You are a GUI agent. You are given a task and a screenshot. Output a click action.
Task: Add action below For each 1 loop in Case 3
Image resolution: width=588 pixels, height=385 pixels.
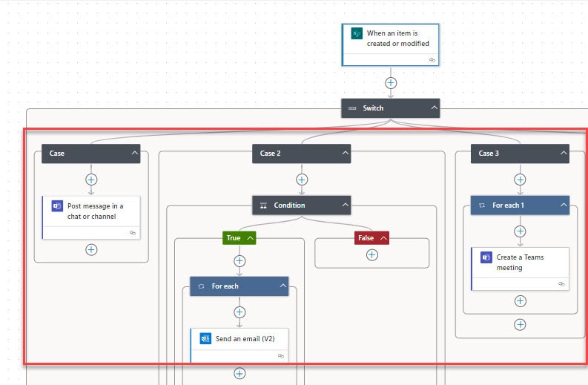pyautogui.click(x=520, y=325)
